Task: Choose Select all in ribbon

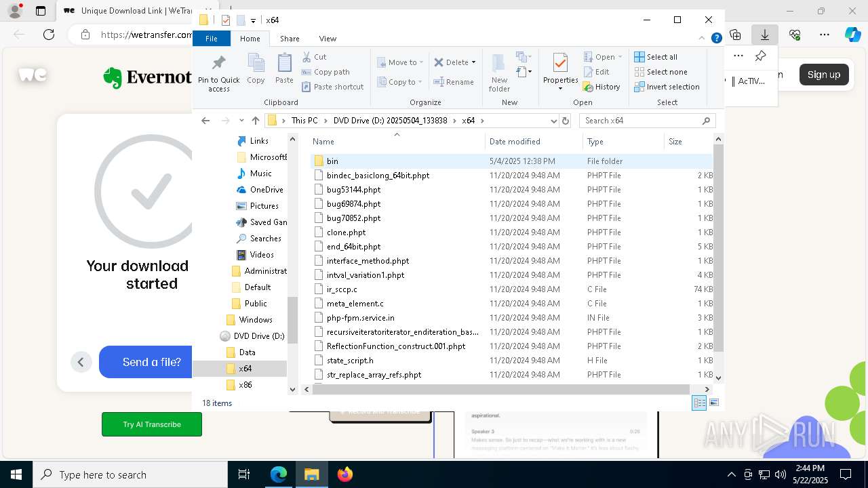Action: [x=656, y=57]
